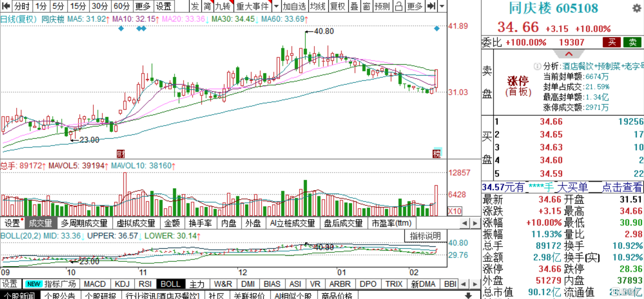Open the 社区 community tab
This screenshot has height=299, width=644.
[216, 296]
